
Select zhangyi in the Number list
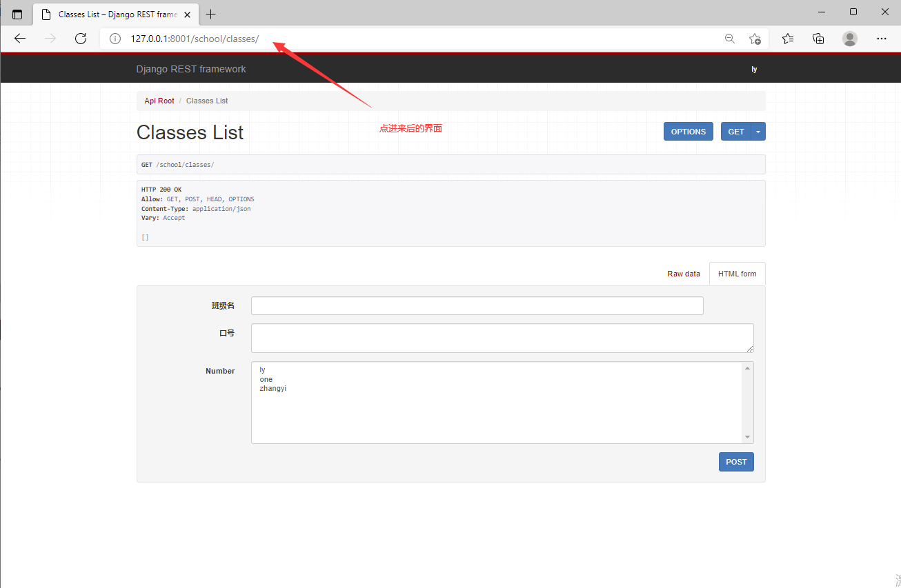click(497, 389)
